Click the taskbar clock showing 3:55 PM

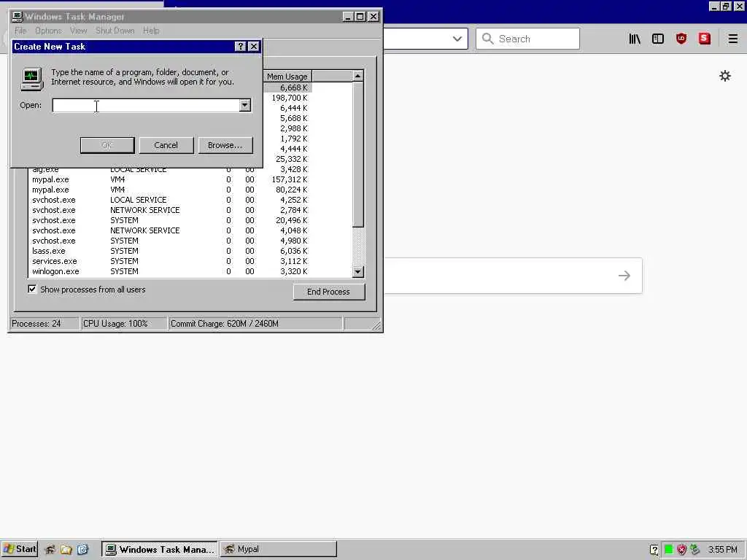722,550
